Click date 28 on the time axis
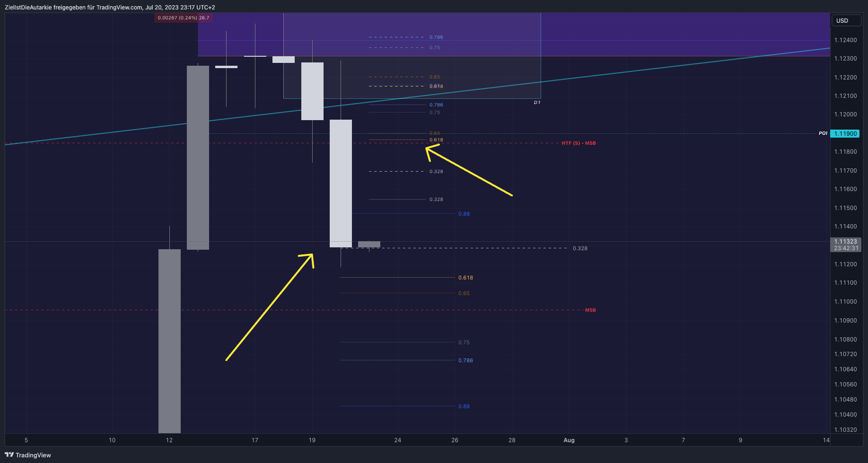The width and height of the screenshot is (868, 463). point(512,440)
